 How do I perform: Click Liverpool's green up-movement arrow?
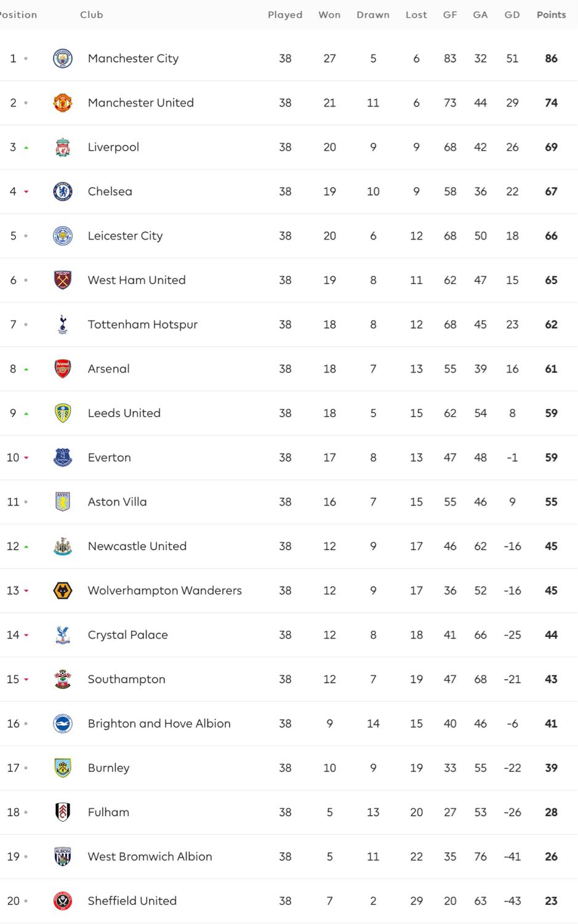(26, 148)
